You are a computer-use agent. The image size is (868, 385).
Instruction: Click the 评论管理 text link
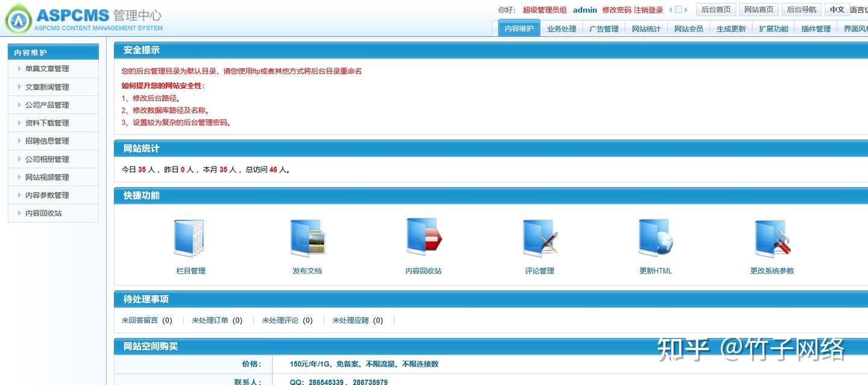(x=539, y=271)
